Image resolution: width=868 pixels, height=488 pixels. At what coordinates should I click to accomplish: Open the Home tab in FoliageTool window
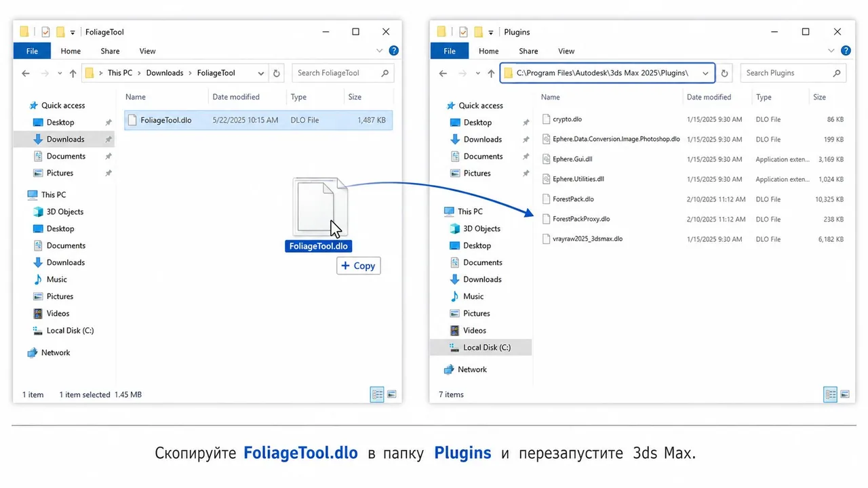click(x=71, y=51)
